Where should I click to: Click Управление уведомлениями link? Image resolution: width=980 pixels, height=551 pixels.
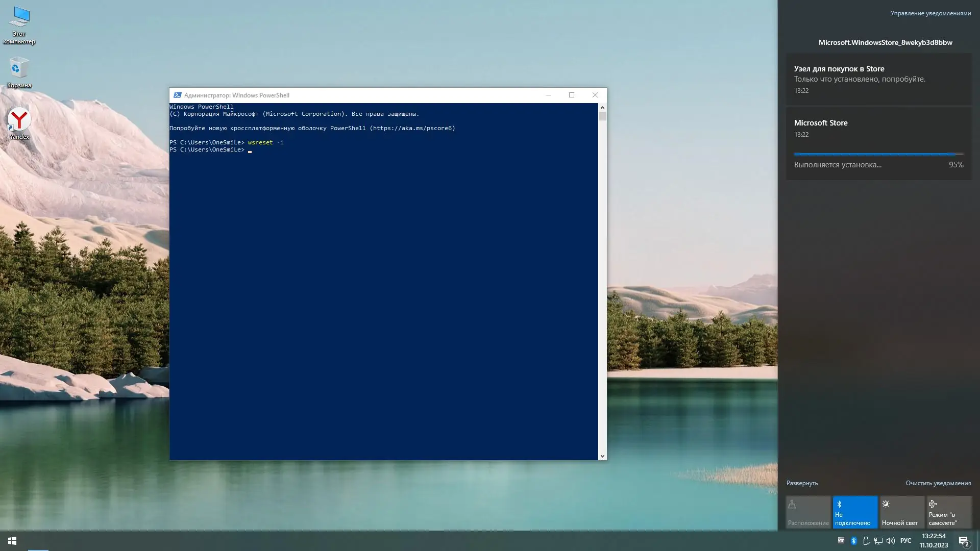click(930, 13)
